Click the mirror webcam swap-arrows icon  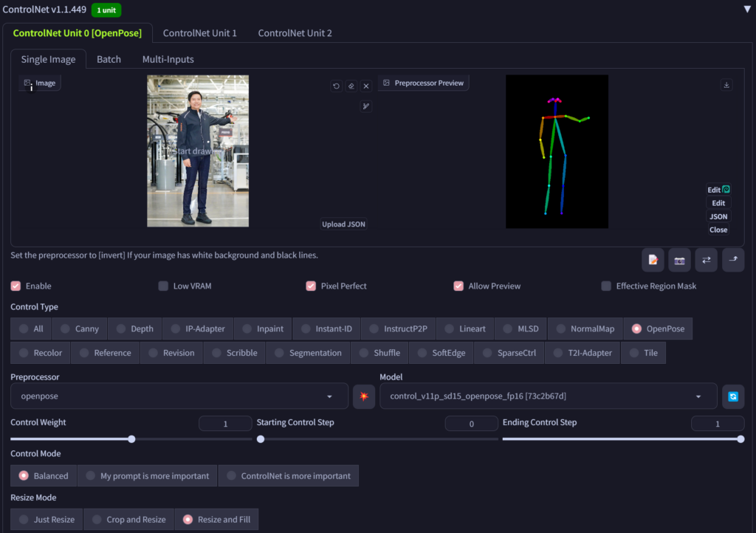point(706,260)
